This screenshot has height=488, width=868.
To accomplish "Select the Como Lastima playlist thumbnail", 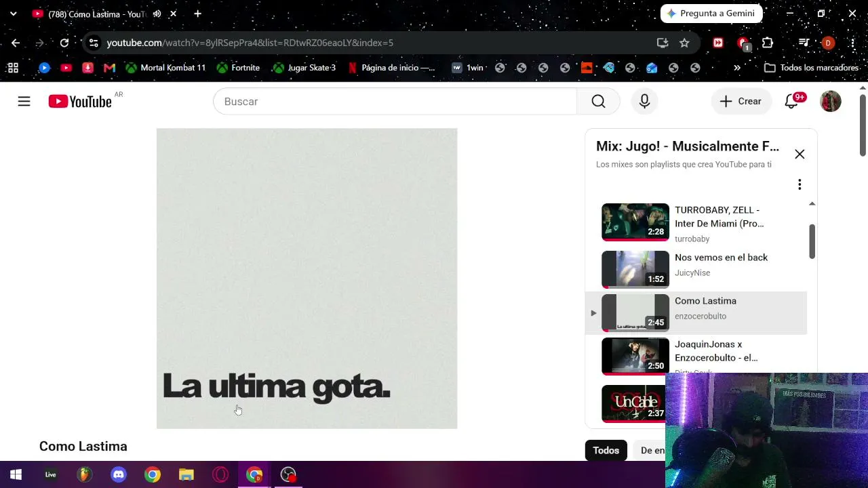I will 635,312.
